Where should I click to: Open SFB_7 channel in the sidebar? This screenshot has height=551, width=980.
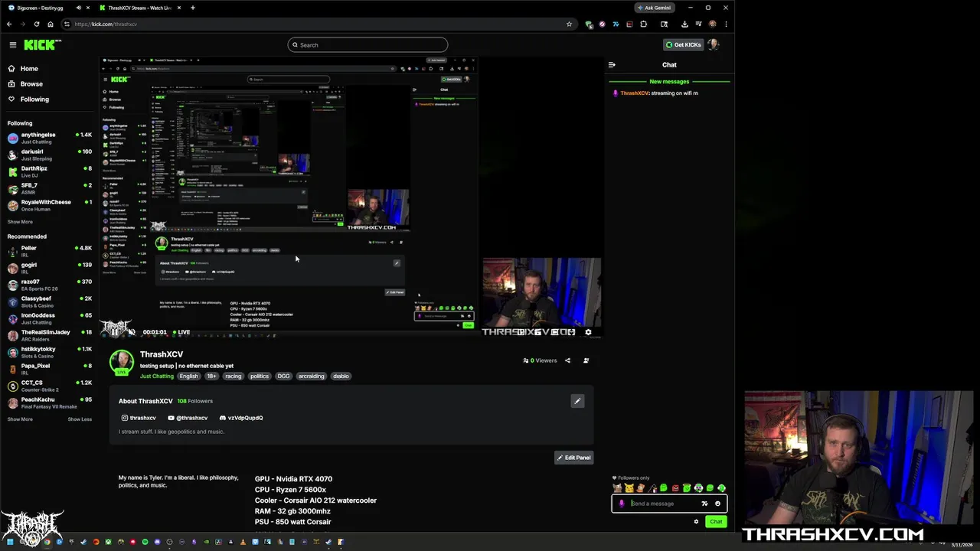point(50,188)
